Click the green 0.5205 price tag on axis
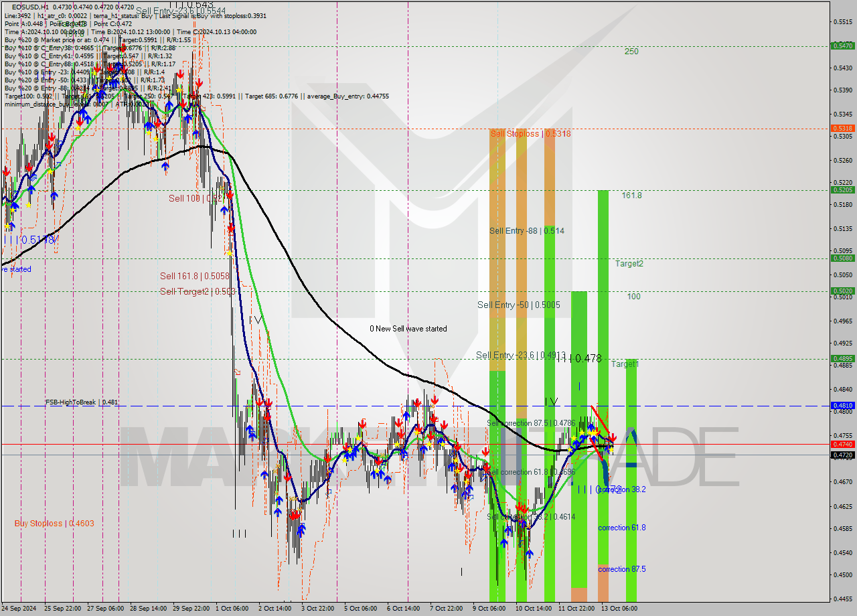Image resolution: width=857 pixels, height=616 pixels. point(842,189)
